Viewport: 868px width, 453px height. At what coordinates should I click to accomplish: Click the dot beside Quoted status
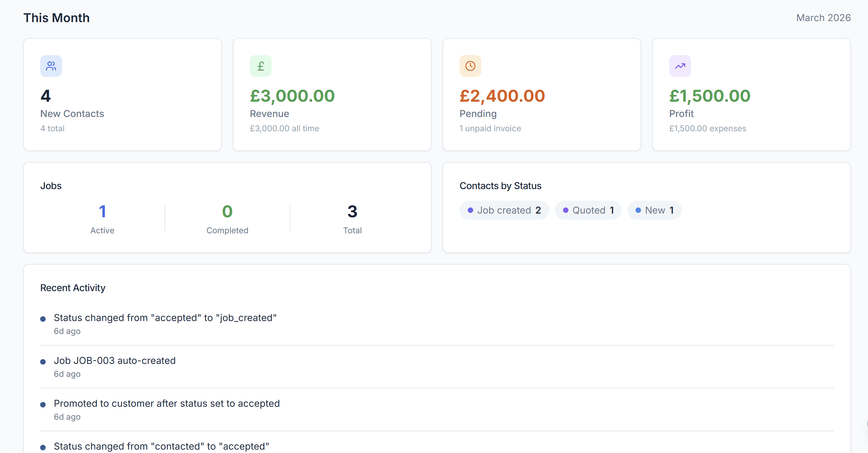coord(565,210)
